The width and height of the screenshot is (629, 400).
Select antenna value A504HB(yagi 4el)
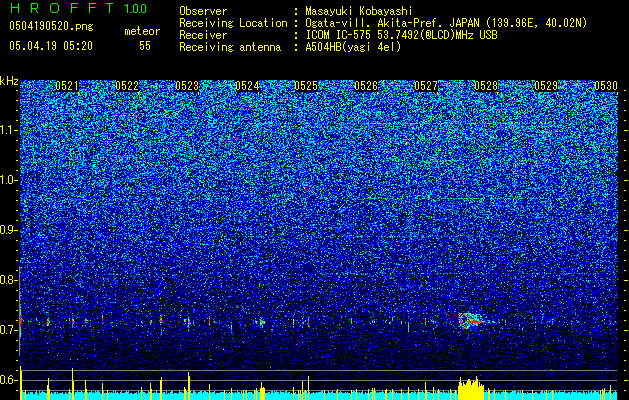353,47
